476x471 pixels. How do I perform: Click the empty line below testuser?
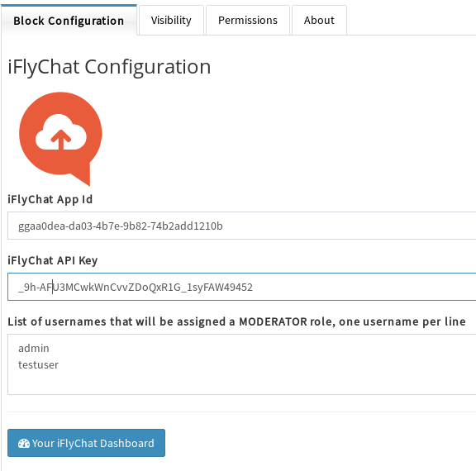pyautogui.click(x=241, y=381)
